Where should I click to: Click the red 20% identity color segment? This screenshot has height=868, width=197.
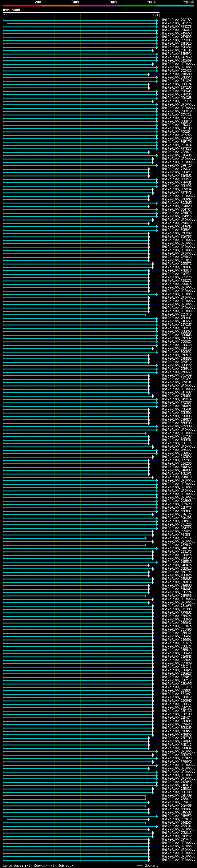(22, 6)
